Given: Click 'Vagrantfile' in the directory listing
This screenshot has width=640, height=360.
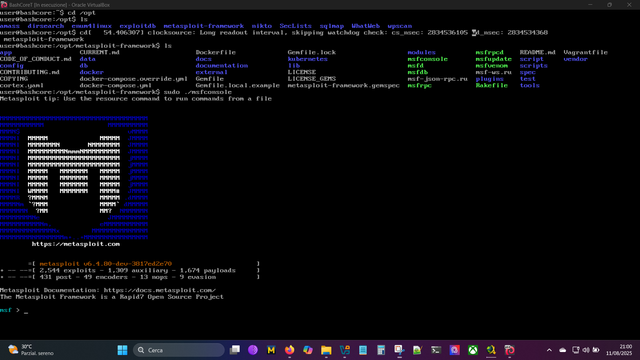Looking at the screenshot, I should point(585,52).
